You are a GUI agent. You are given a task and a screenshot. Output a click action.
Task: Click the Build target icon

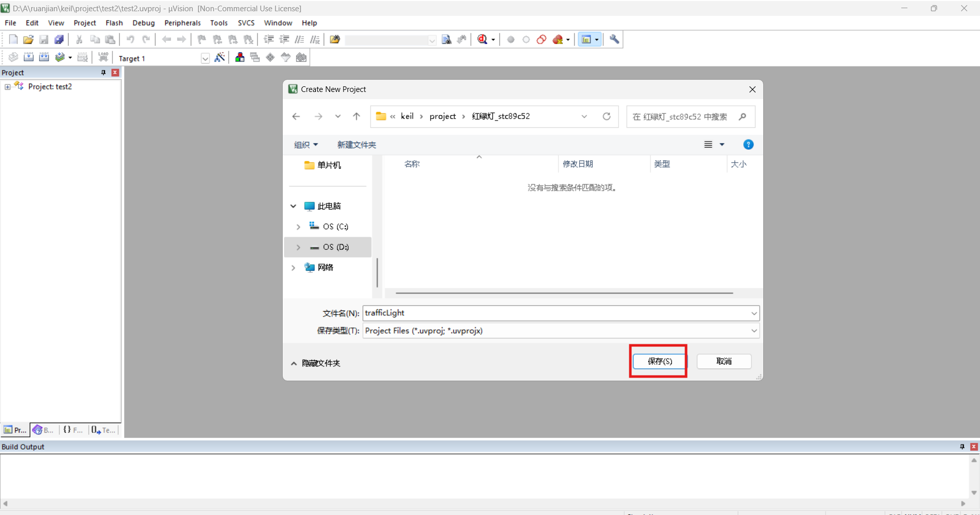pos(29,57)
